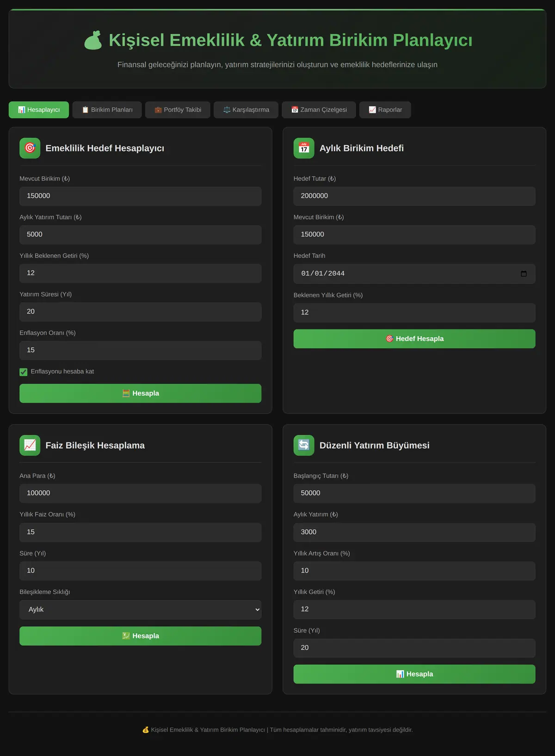555x756 pixels.
Task: Go to the Portföy Takibi tab
Action: 178,110
